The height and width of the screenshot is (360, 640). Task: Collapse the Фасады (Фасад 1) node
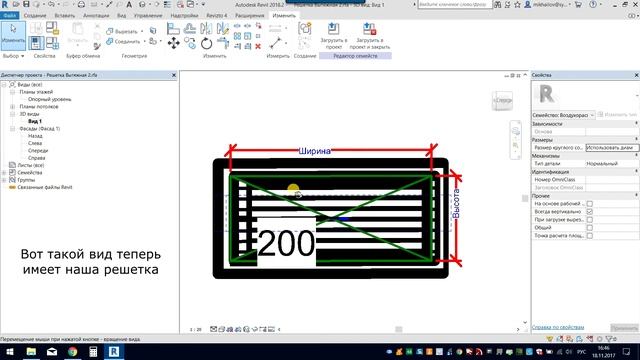point(12,129)
